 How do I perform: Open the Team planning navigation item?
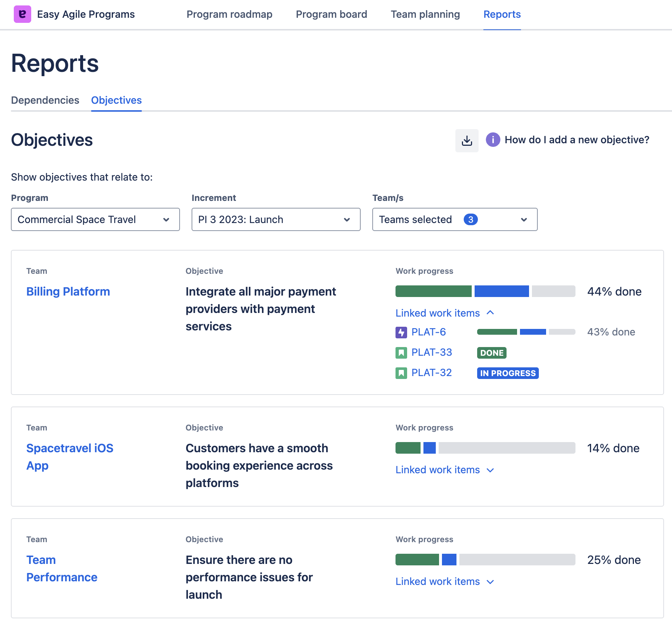(425, 15)
